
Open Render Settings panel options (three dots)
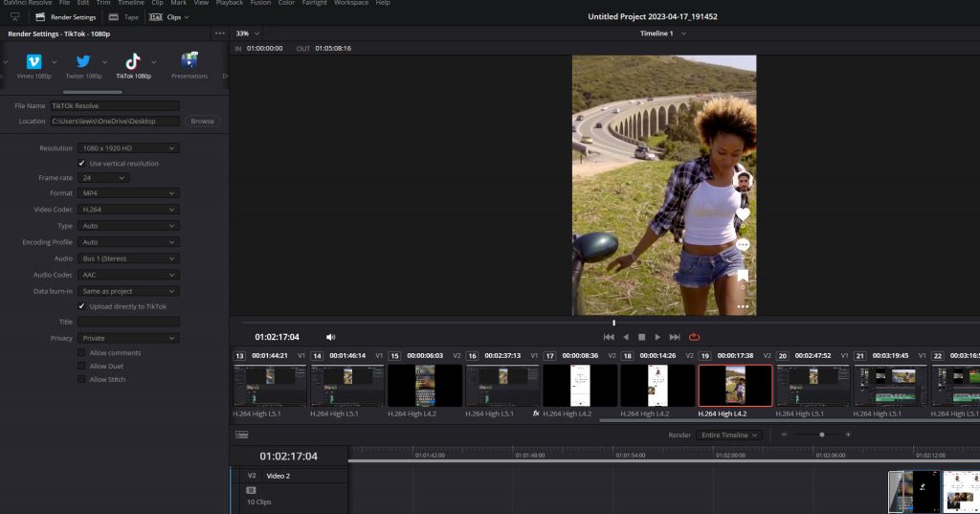pyautogui.click(x=219, y=34)
